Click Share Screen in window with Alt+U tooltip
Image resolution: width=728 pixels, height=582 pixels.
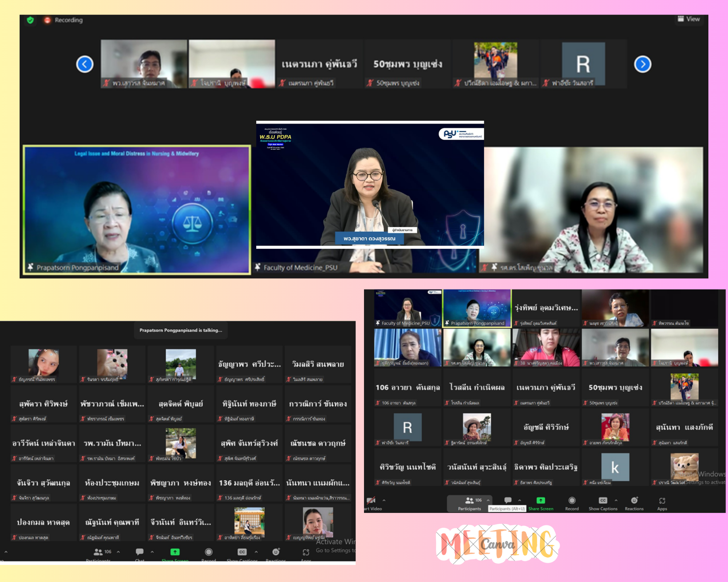click(541, 504)
